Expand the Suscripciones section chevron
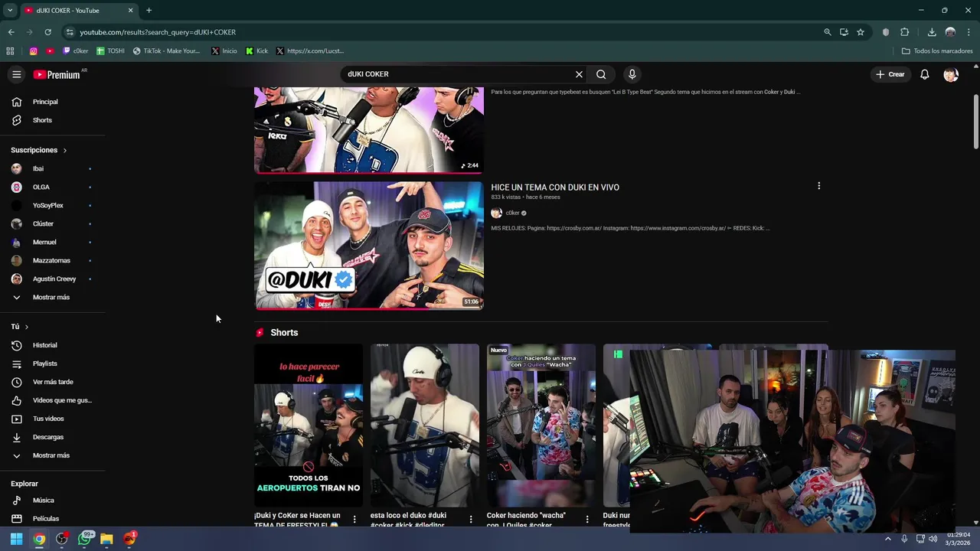The height and width of the screenshot is (551, 980). [65, 151]
